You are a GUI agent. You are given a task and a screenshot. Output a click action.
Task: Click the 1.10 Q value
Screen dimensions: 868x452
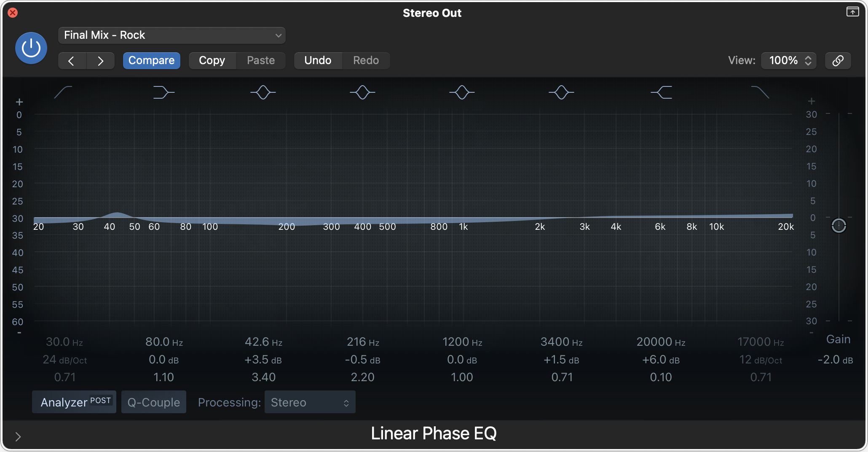[x=163, y=377]
